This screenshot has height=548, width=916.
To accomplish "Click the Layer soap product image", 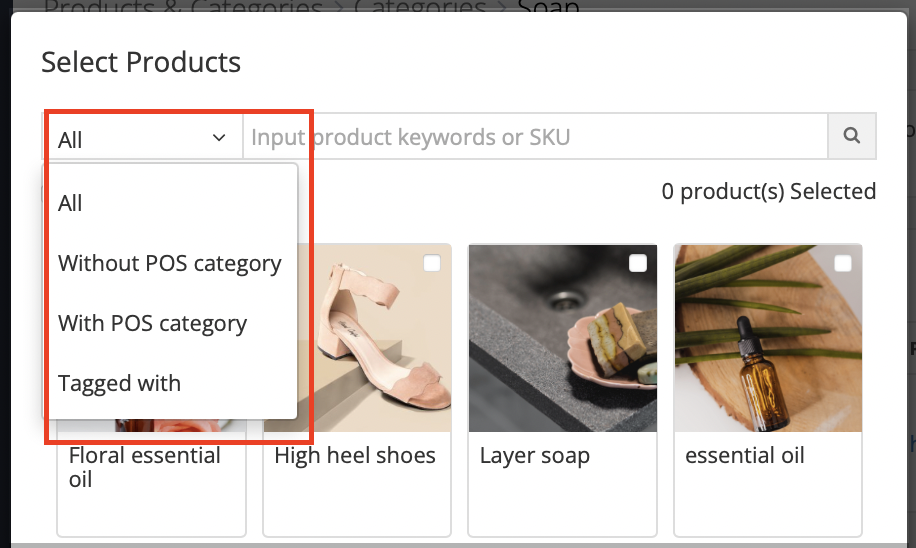I will coord(563,338).
